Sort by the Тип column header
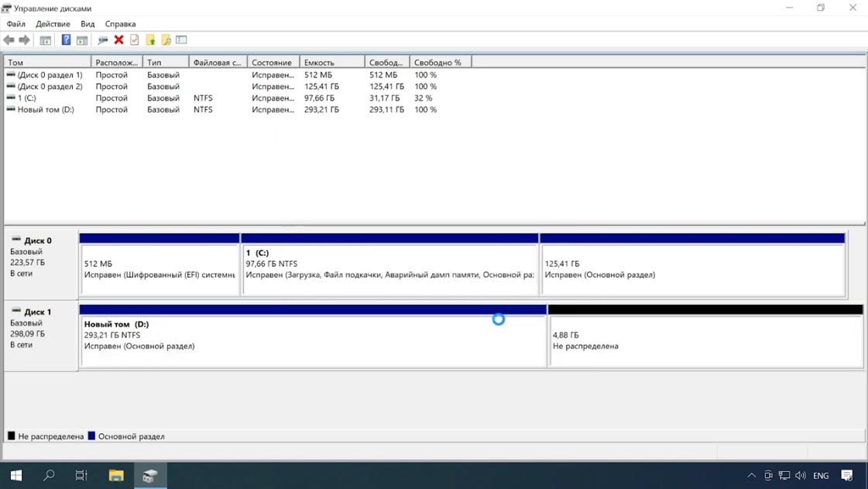Screen dimensions: 868x489 coord(166,63)
